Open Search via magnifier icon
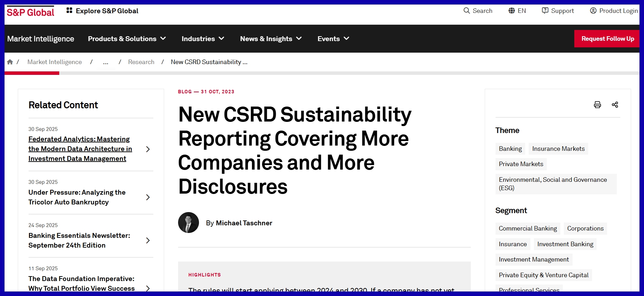 pos(467,11)
